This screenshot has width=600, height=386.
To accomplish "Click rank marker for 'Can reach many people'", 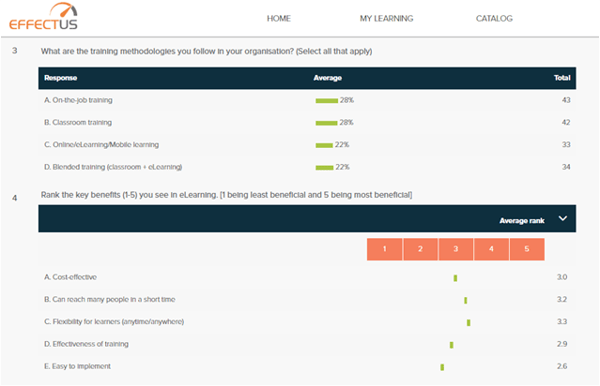I will [466, 300].
